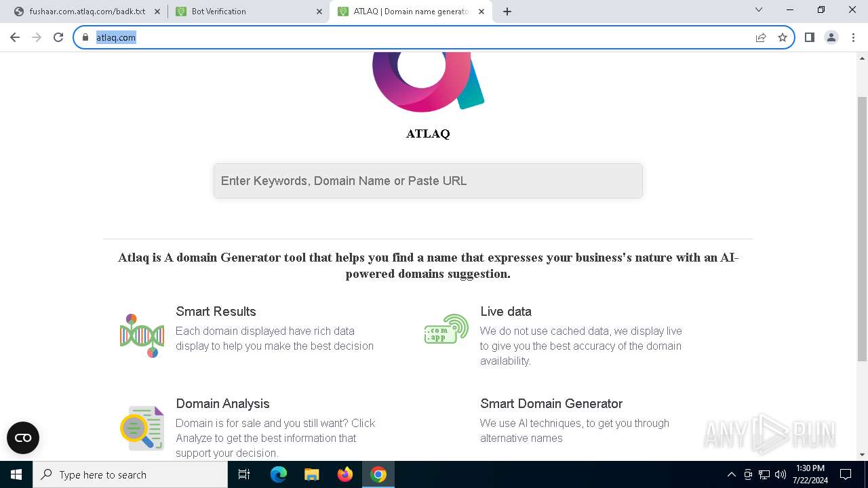Open the Windows Start menu
868x488 pixels.
(x=16, y=474)
